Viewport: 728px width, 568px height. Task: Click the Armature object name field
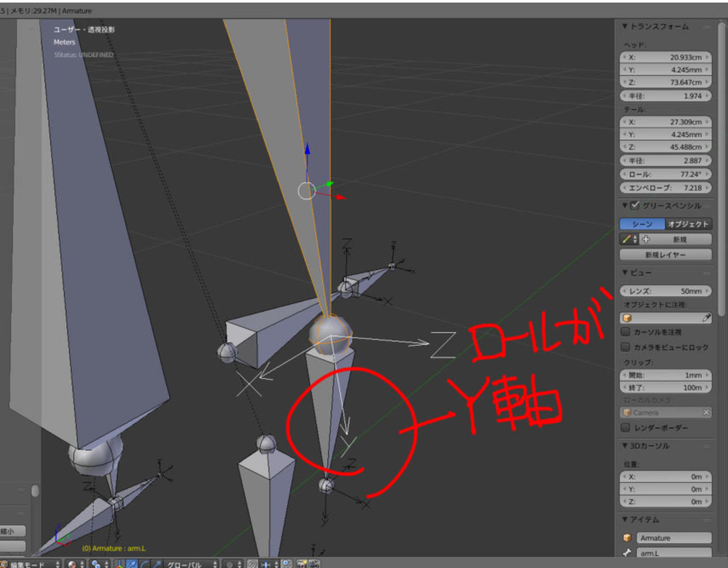click(x=674, y=538)
